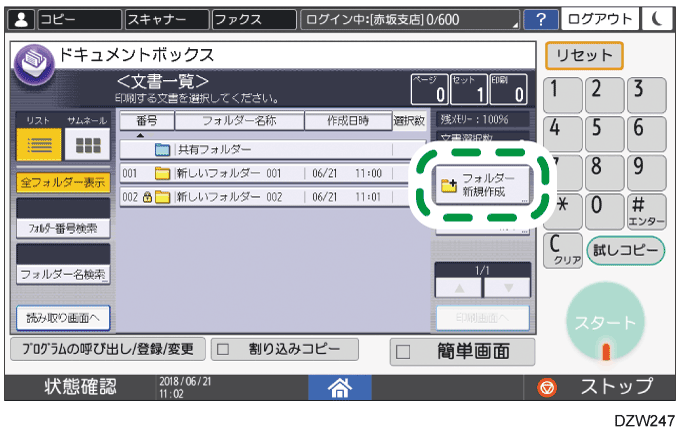Tap numeric key 5

pyautogui.click(x=605, y=134)
